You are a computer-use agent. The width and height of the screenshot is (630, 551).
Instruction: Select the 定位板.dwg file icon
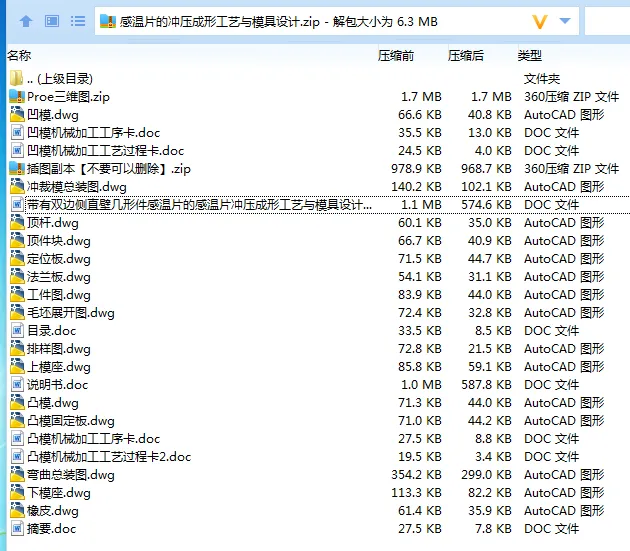pos(17,258)
